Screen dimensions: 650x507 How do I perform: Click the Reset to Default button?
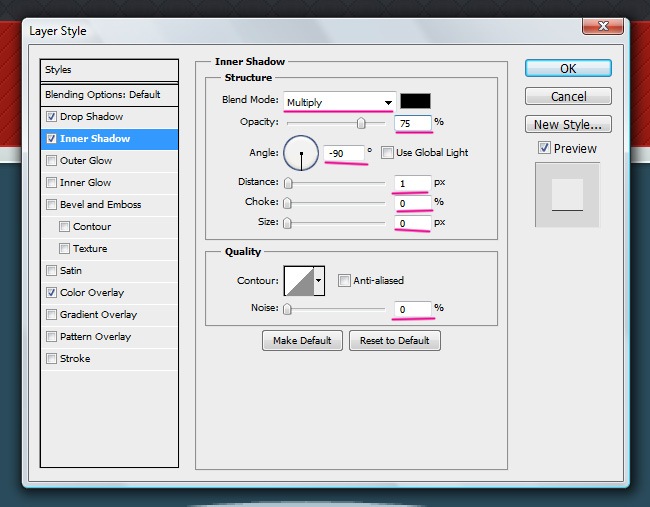coord(394,340)
